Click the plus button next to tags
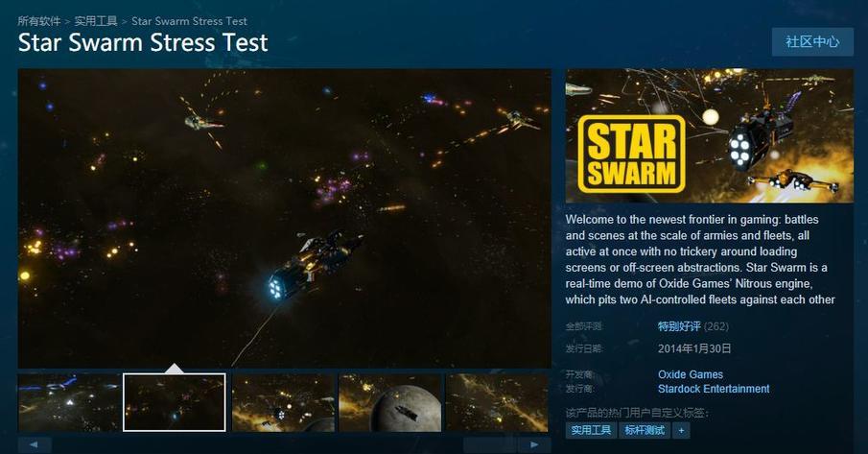The image size is (868, 454). point(681,430)
